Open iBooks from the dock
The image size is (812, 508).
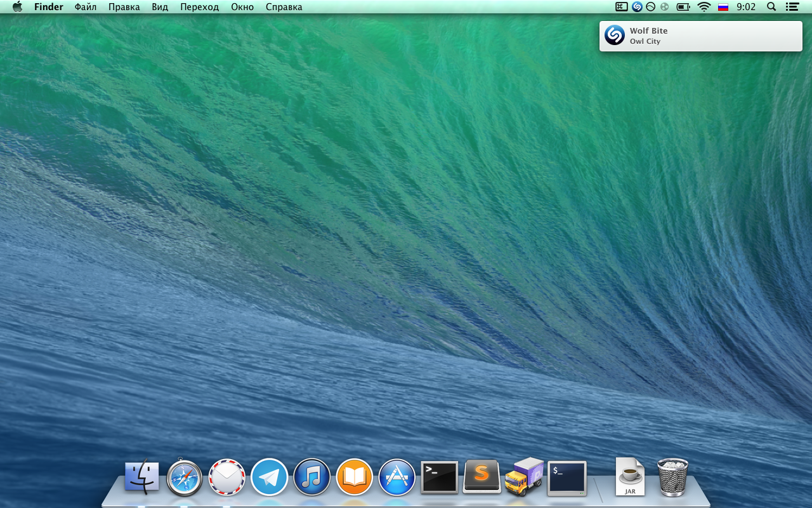354,477
